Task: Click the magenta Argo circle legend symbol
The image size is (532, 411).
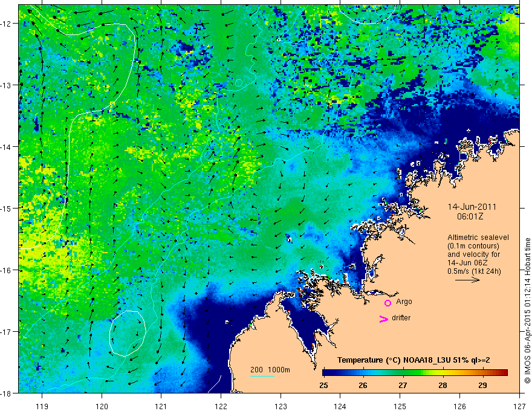Action: coord(388,303)
